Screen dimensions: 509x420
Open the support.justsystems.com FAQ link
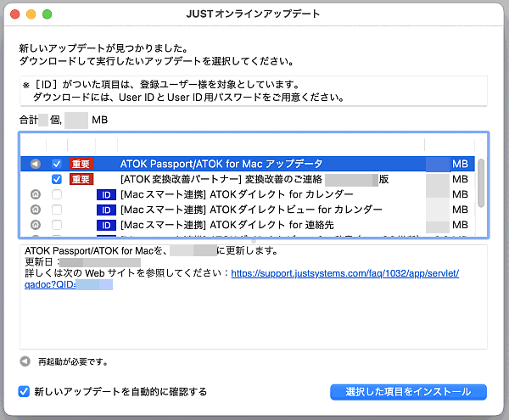pos(344,273)
